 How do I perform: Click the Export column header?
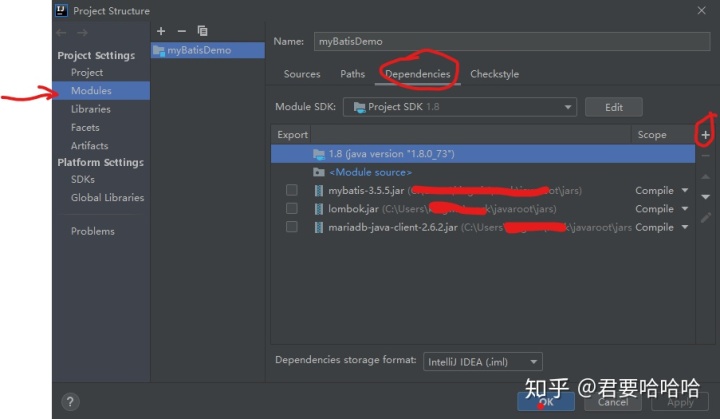[292, 135]
